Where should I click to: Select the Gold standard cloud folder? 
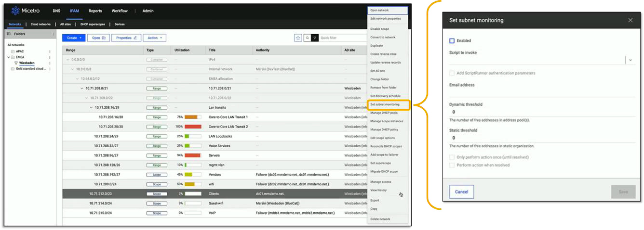coord(30,69)
